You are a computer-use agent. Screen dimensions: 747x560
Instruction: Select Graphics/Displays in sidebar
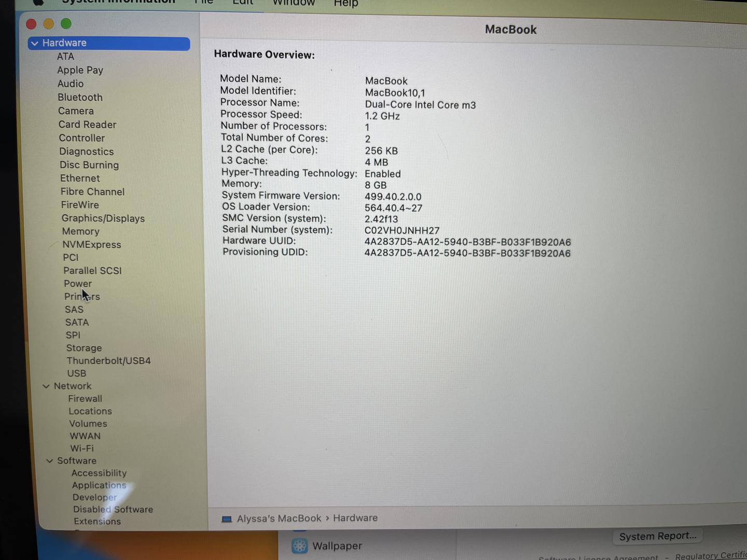103,218
